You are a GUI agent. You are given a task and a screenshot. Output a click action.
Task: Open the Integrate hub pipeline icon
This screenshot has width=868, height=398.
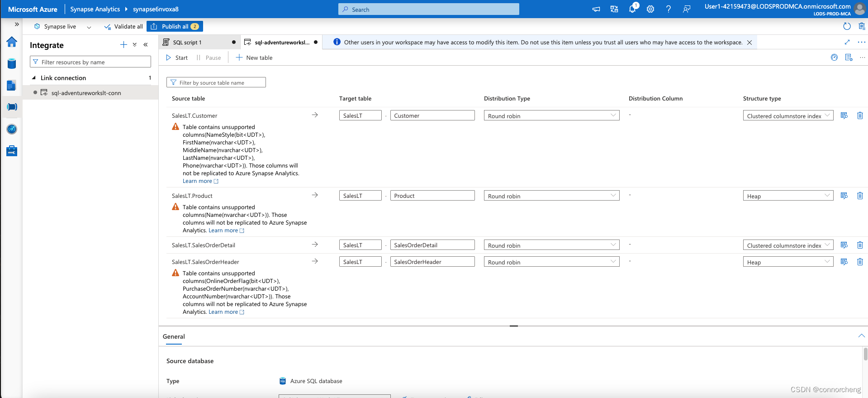pos(12,107)
